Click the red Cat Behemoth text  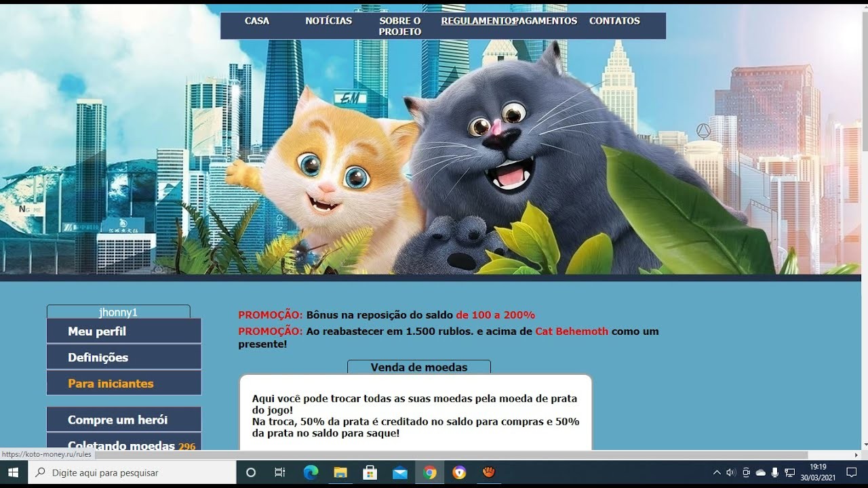572,331
